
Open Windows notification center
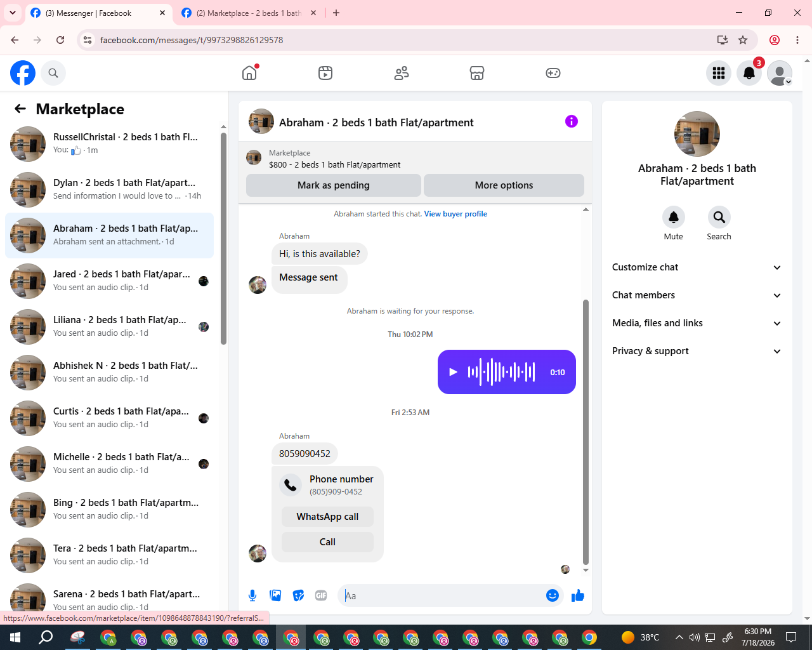[x=791, y=637]
